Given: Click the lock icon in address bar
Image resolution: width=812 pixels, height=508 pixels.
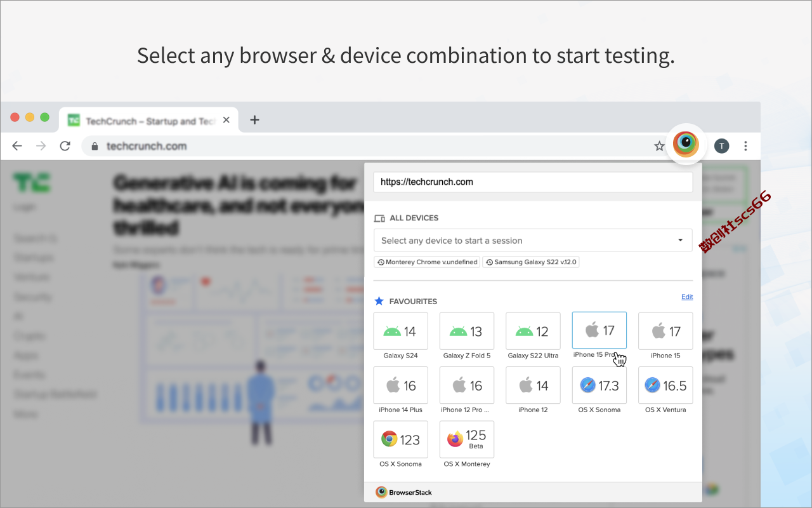Looking at the screenshot, I should (95, 146).
